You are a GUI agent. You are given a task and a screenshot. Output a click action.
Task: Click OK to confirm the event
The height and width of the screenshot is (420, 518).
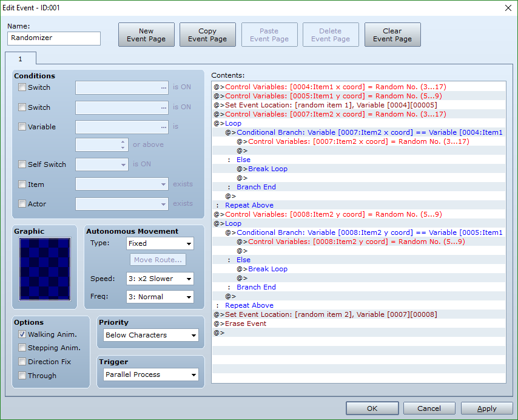[372, 408]
